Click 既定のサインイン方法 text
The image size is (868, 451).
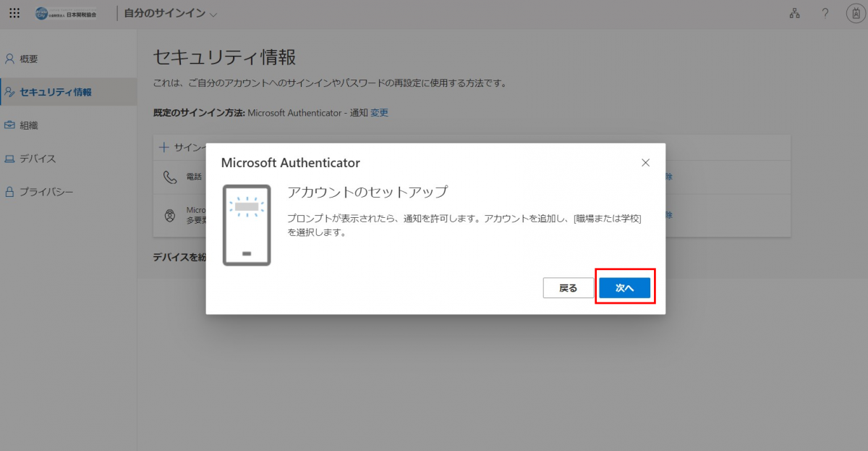tap(199, 113)
